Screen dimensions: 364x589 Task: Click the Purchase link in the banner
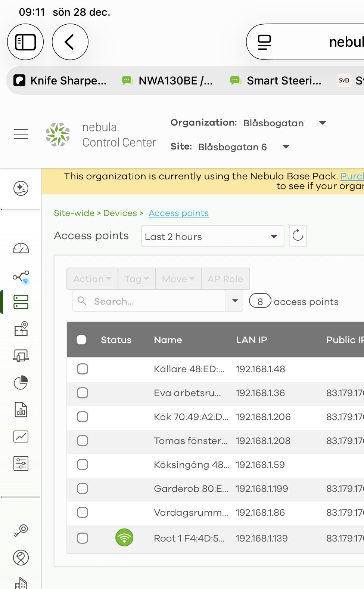click(x=352, y=176)
